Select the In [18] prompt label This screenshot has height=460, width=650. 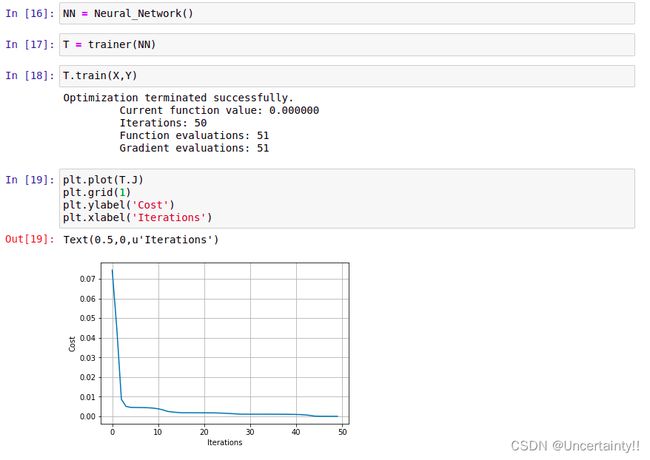point(30,76)
